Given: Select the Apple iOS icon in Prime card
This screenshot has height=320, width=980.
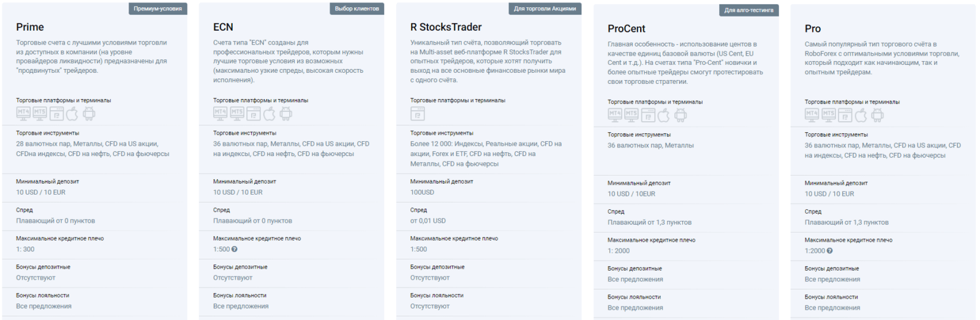Looking at the screenshot, I should 72,113.
